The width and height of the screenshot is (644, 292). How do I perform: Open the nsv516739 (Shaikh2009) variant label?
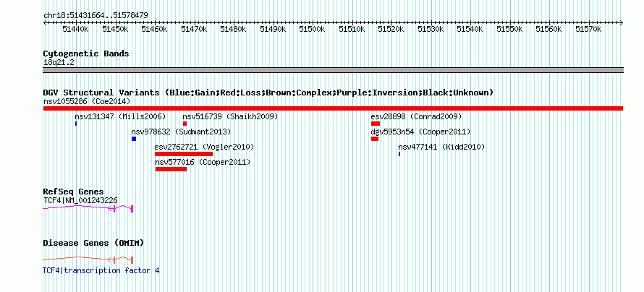[230, 116]
